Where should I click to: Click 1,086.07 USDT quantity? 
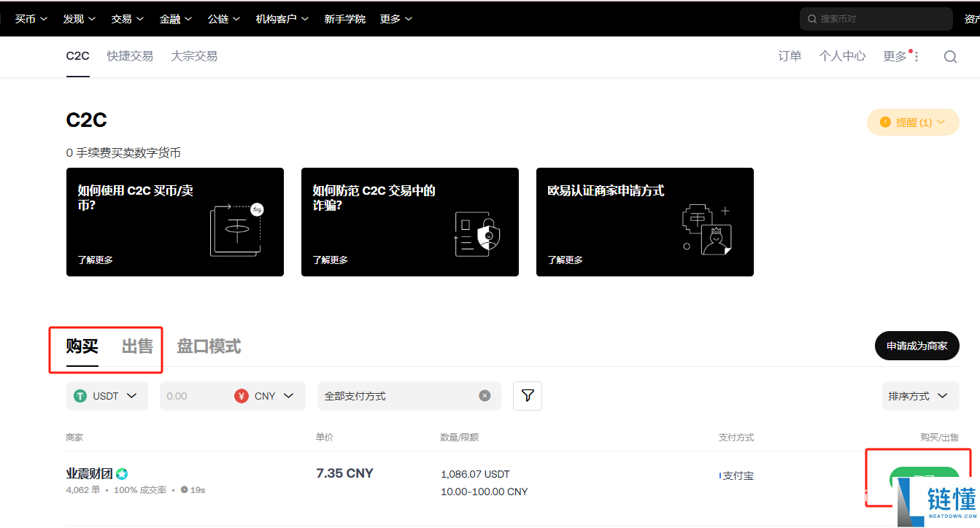(475, 474)
